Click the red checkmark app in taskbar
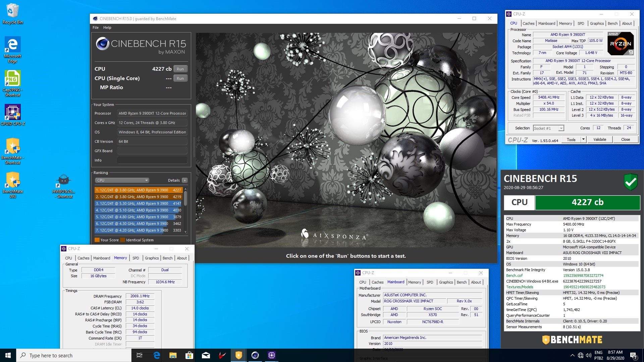The image size is (644, 362). 222,355
